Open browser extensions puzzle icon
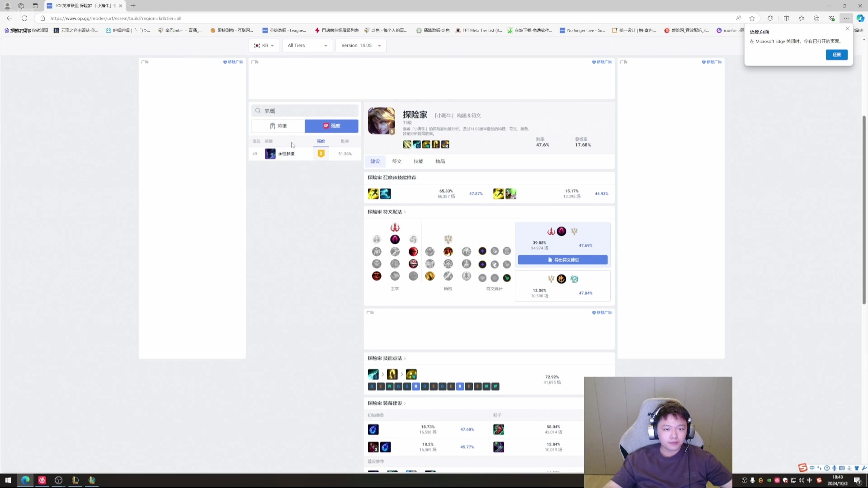868x488 pixels. coord(770,18)
